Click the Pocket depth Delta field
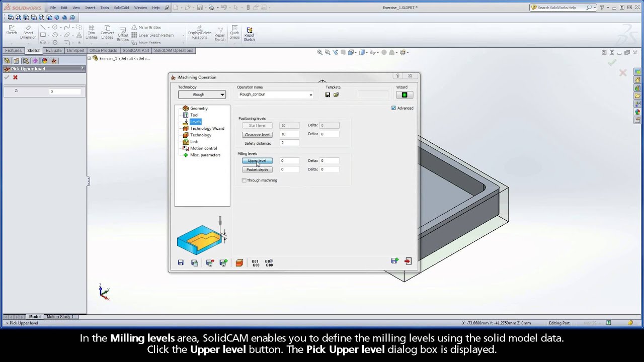Screen dimensions: 644x362 point(330,169)
